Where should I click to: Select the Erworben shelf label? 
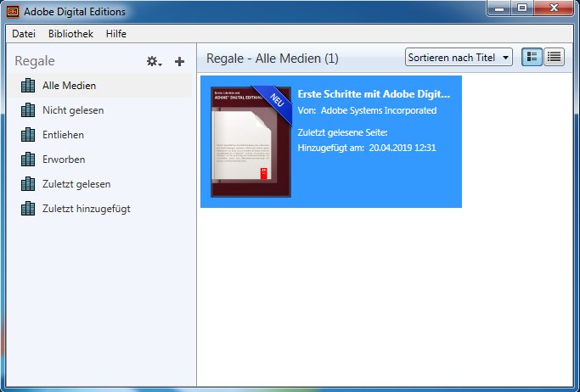coord(64,160)
